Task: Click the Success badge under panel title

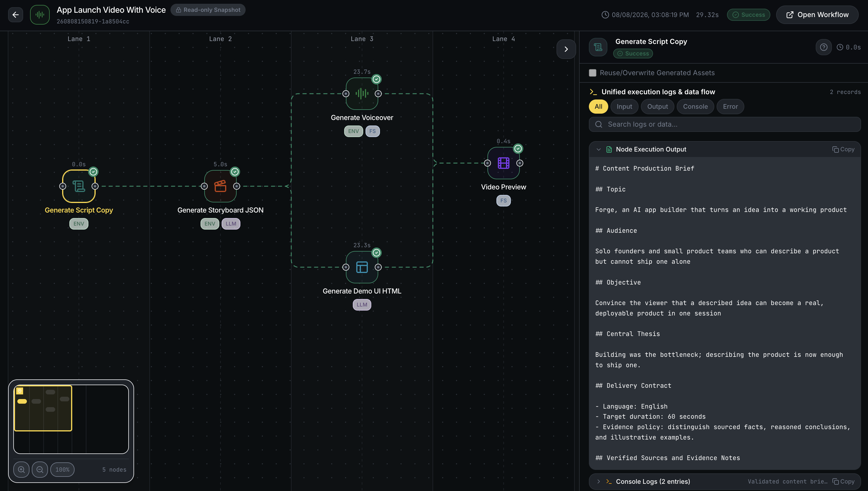Action: click(x=633, y=53)
